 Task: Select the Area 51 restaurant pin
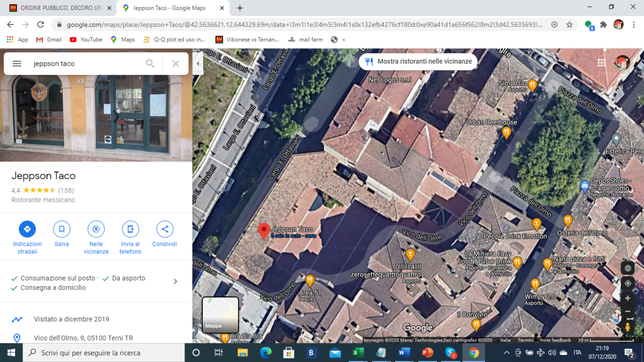coord(310,280)
